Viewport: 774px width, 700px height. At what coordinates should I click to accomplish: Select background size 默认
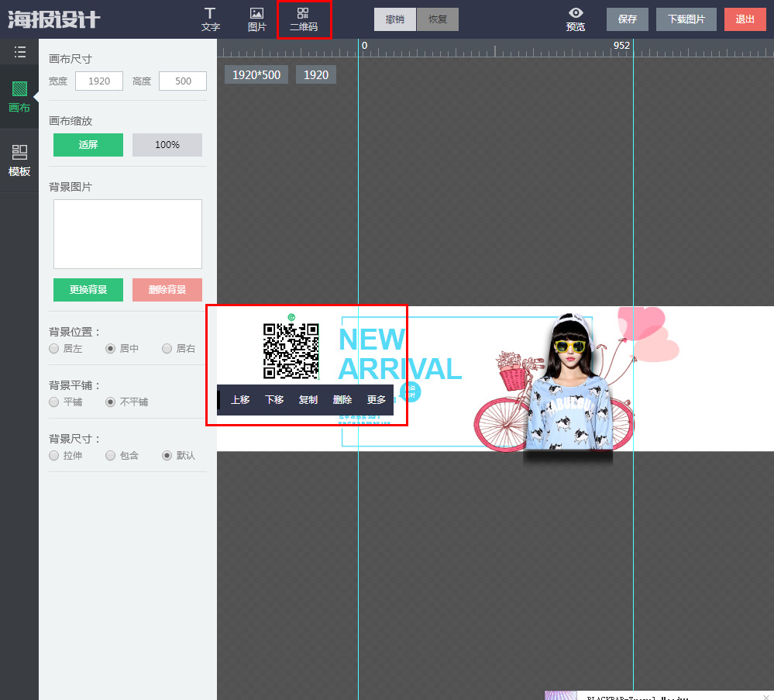[167, 456]
